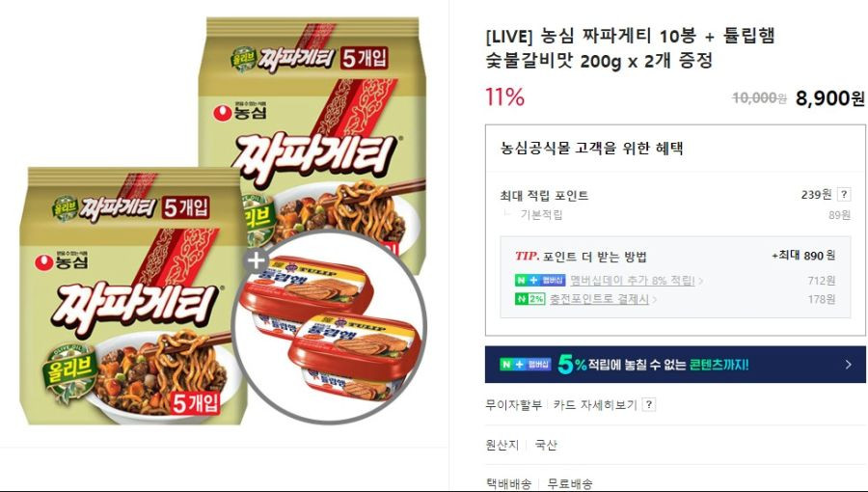Expand the chevron after 멤버십데이 추가 8% 적립

pos(701,281)
